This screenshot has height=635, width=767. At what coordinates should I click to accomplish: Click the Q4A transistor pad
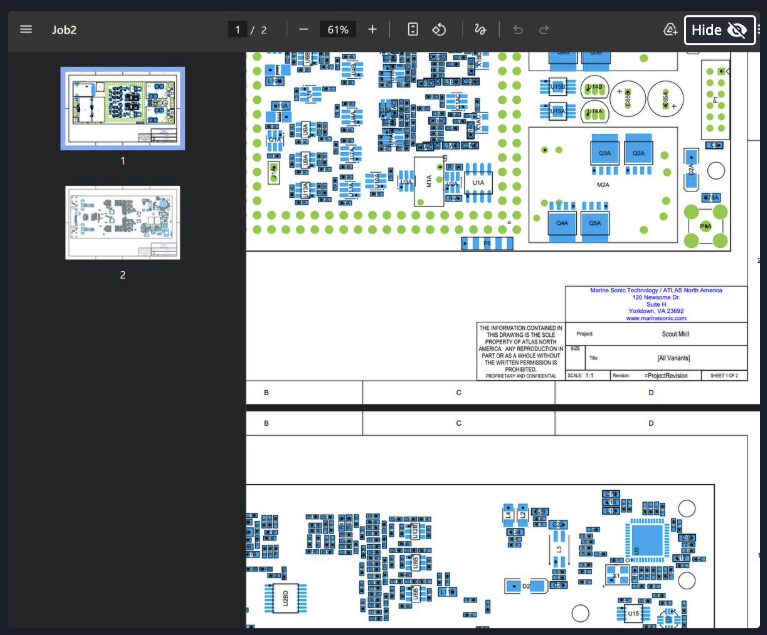click(x=562, y=223)
